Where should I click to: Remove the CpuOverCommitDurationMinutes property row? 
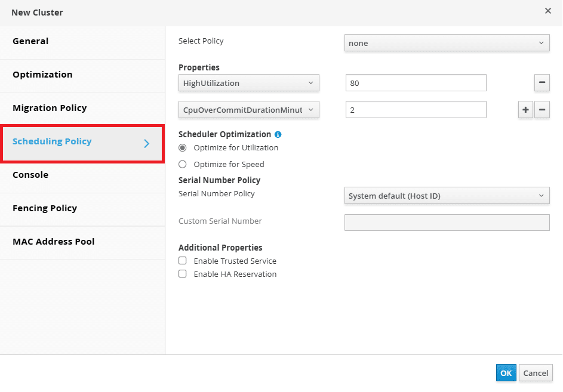[542, 110]
